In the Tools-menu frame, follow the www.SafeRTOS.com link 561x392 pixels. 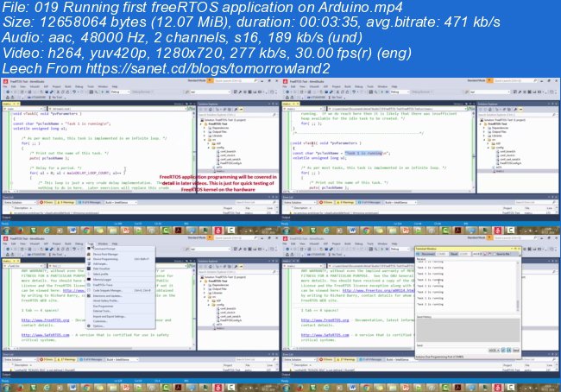[x=45, y=335]
